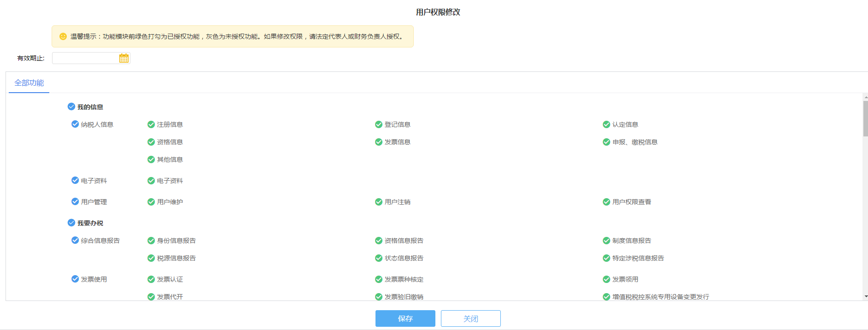Uncheck 发票领用 permission
Viewport: 868px width, 330px height.
click(x=606, y=279)
